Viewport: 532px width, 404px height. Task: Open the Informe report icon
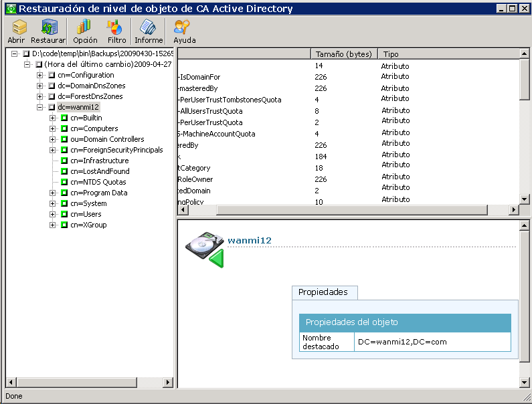pyautogui.click(x=149, y=27)
